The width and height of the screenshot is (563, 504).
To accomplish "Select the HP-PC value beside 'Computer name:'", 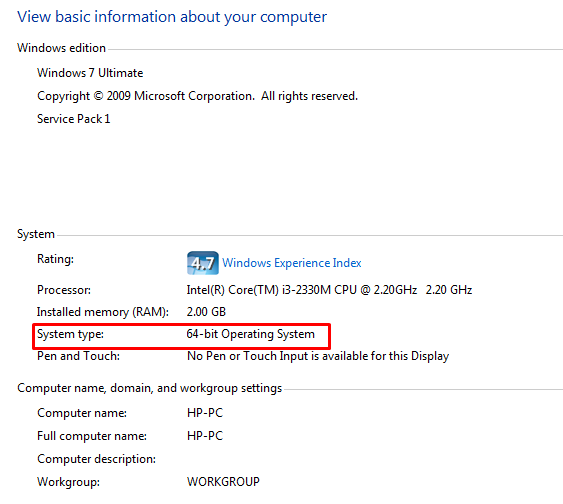I will tap(205, 413).
